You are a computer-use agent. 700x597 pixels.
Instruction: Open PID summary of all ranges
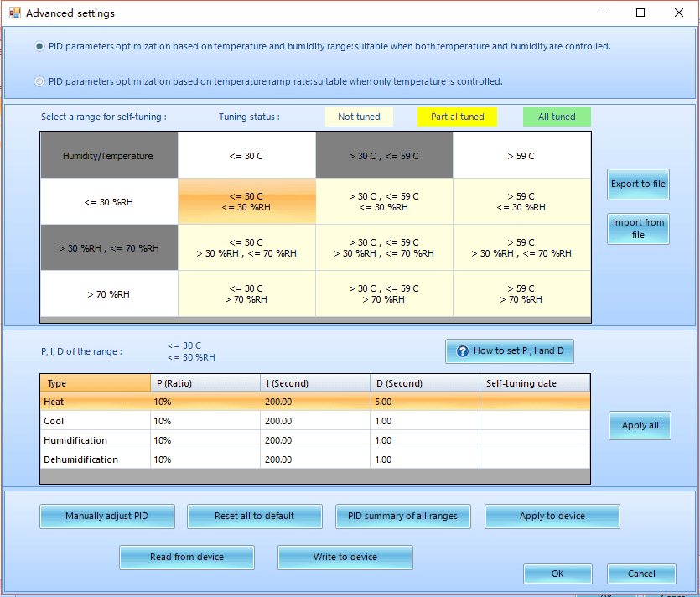tap(402, 517)
